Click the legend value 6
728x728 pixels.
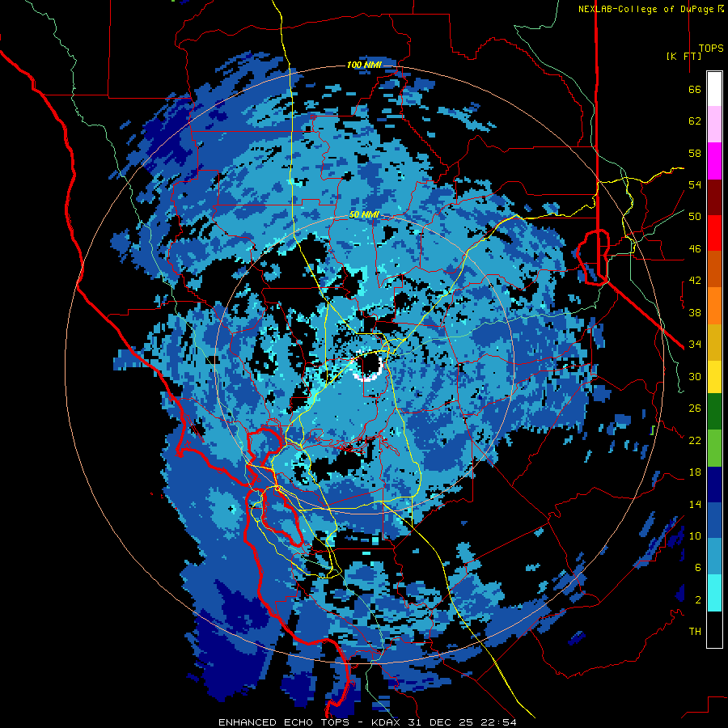[698, 568]
